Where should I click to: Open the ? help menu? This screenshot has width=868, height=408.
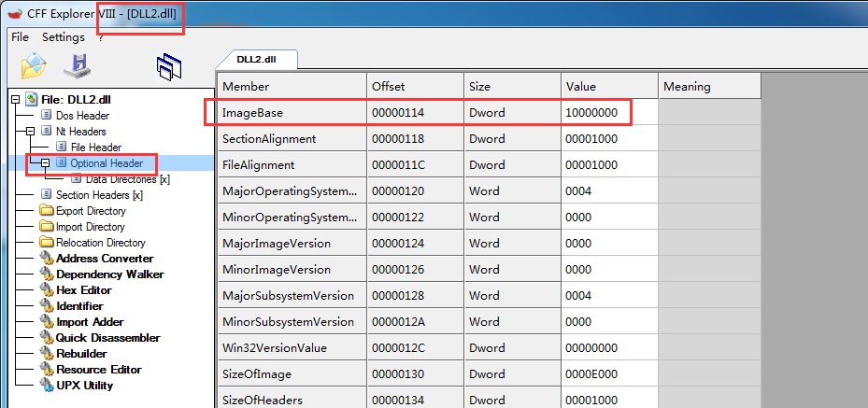point(101,37)
